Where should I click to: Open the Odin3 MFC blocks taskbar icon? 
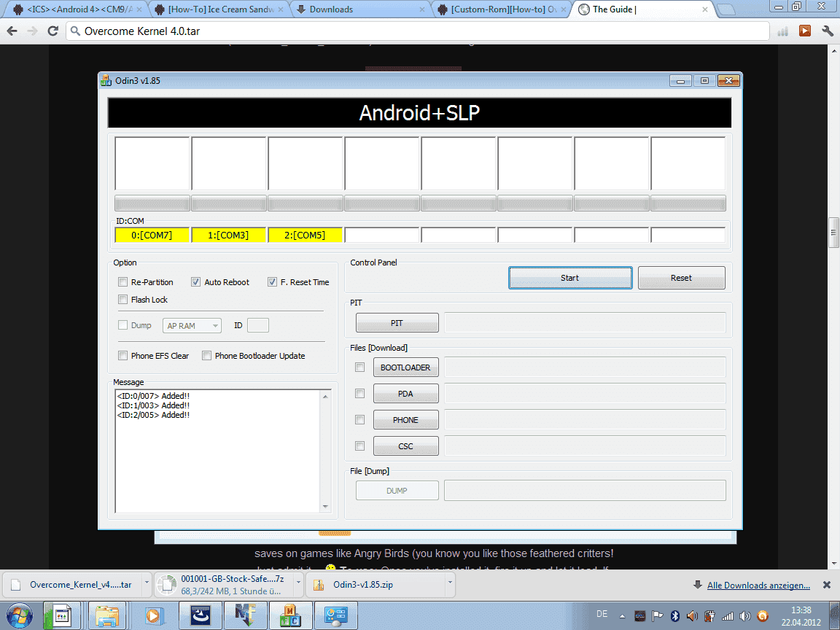[x=291, y=615]
